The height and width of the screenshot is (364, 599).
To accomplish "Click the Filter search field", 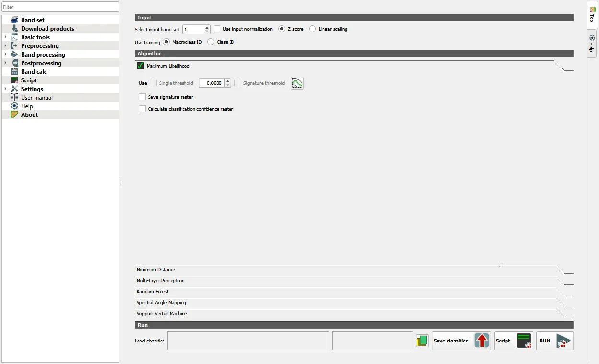I will 60,7.
